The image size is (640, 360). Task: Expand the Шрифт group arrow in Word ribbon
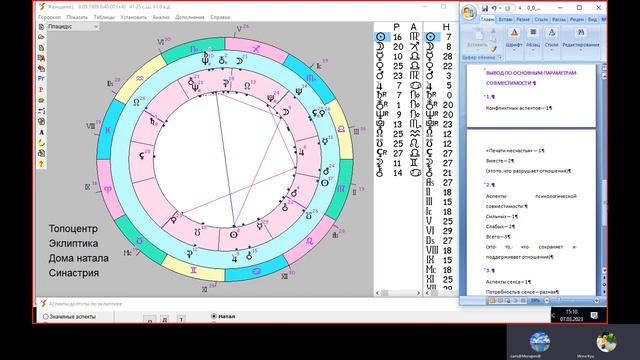pos(514,50)
